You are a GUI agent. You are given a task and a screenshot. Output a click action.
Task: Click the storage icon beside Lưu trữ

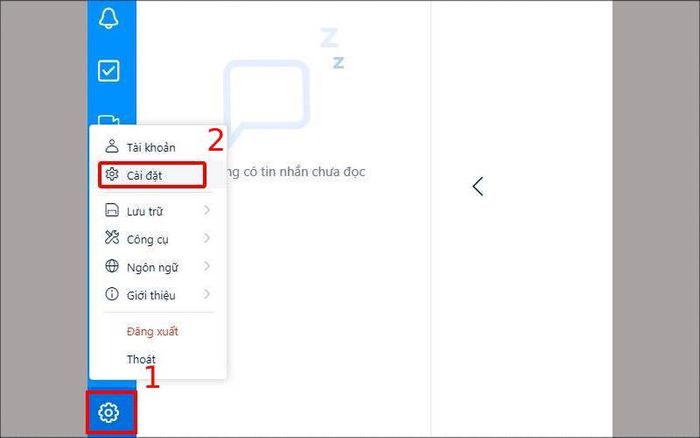pyautogui.click(x=112, y=210)
